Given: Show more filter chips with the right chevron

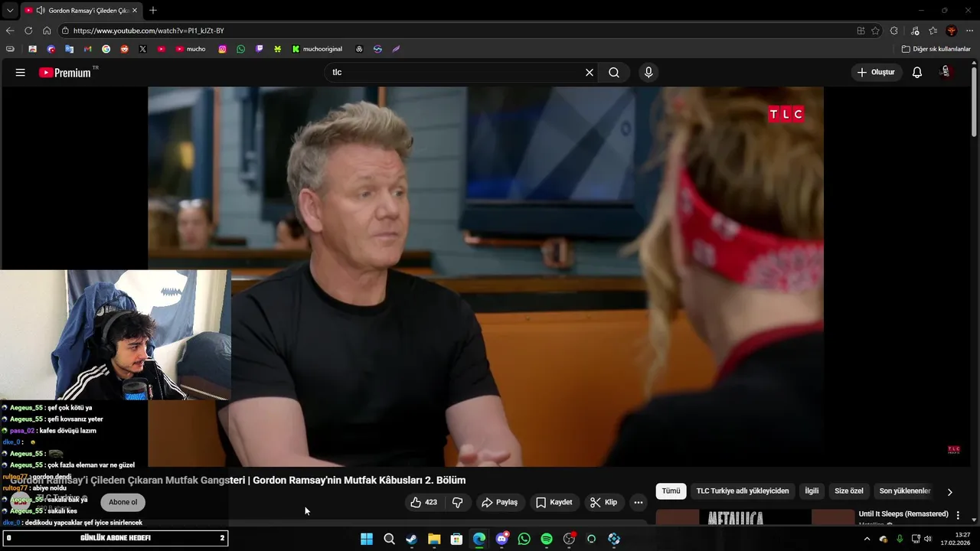Looking at the screenshot, I should coord(950,492).
